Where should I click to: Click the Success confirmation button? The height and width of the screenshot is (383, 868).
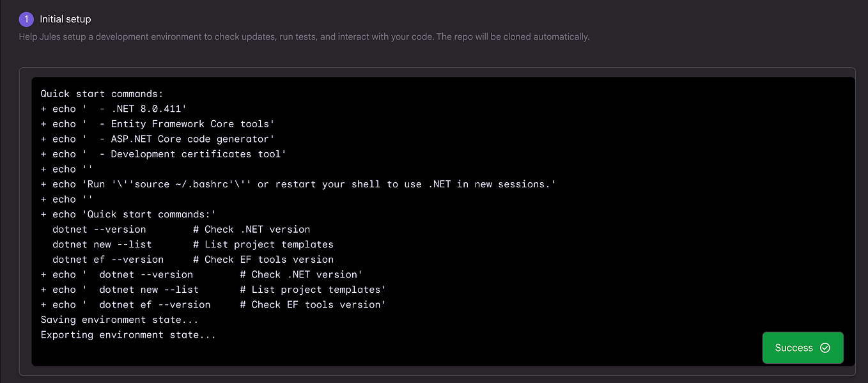pos(802,347)
